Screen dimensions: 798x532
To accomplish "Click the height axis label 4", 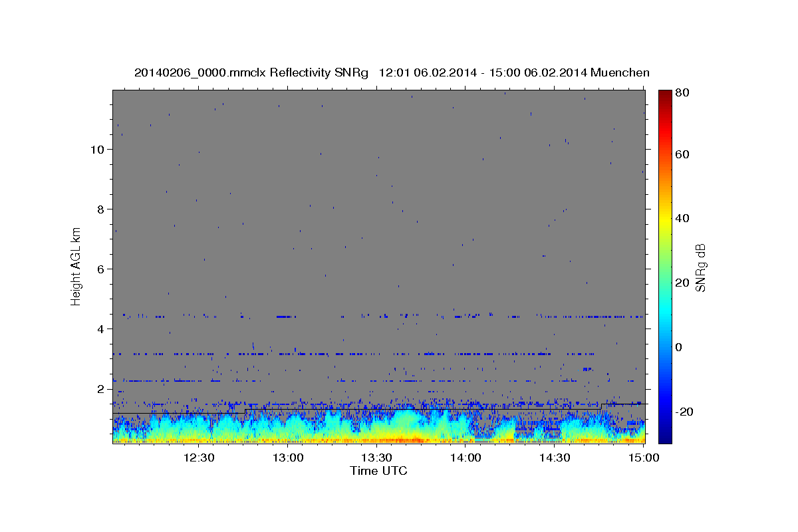I will pos(101,329).
